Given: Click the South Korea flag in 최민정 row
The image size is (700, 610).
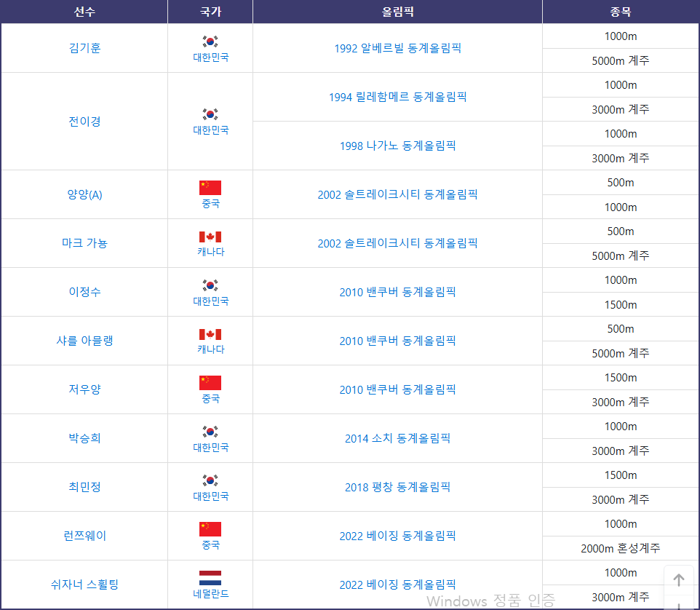Looking at the screenshot, I should pyautogui.click(x=210, y=480).
